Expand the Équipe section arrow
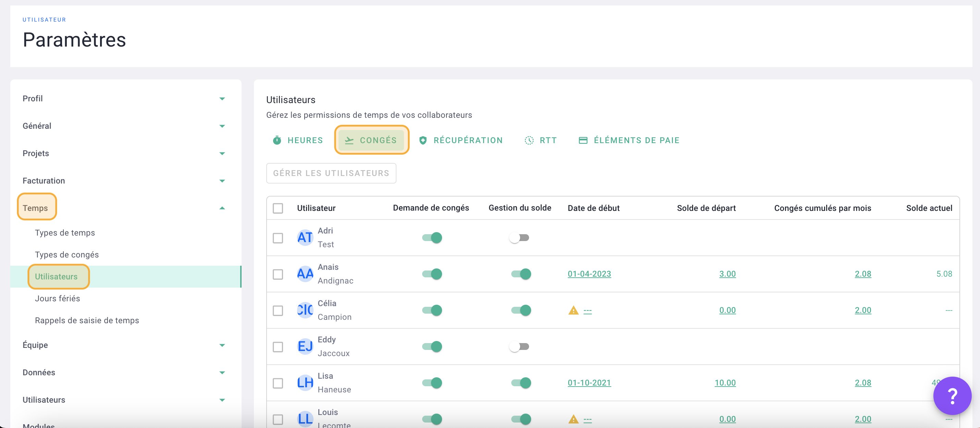This screenshot has width=980, height=428. (x=222, y=345)
